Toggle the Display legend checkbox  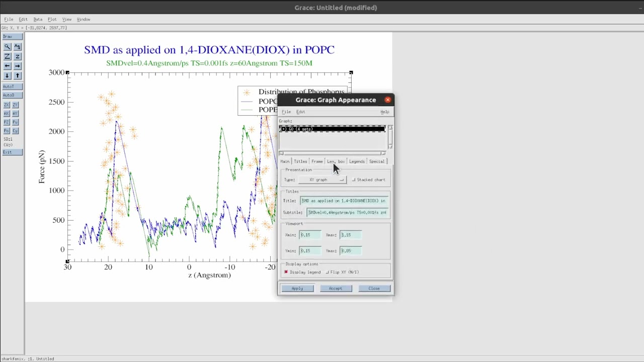pos(302,272)
